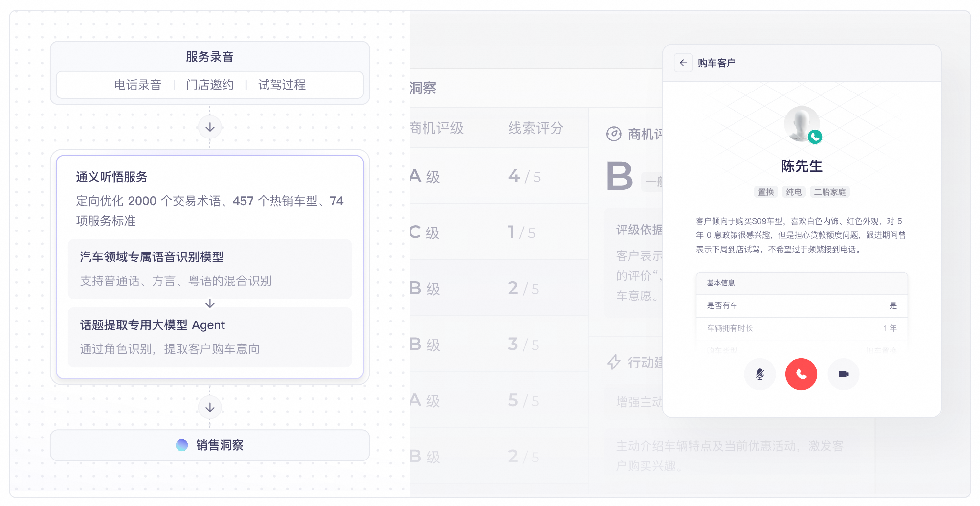Screen dimensions: 980x506
Task: Expand the 基本信息 section header
Action: (802, 283)
